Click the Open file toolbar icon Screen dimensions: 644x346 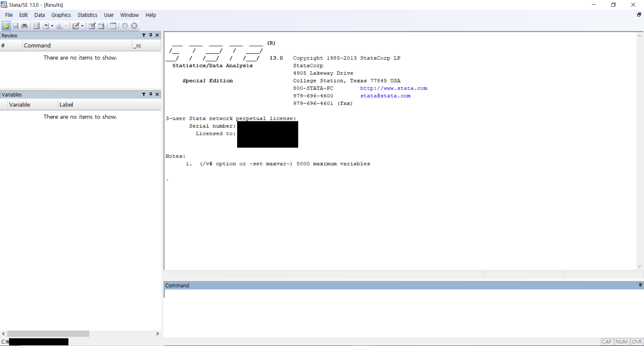[x=6, y=26]
